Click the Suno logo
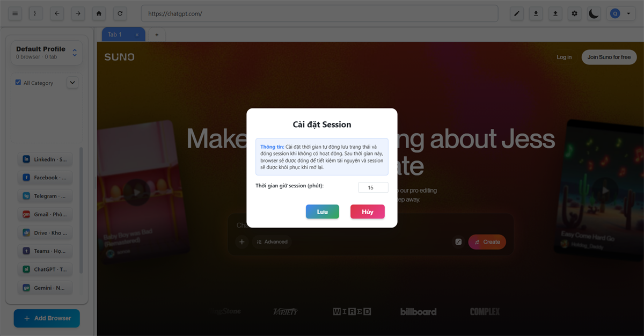The height and width of the screenshot is (336, 644). tap(119, 57)
